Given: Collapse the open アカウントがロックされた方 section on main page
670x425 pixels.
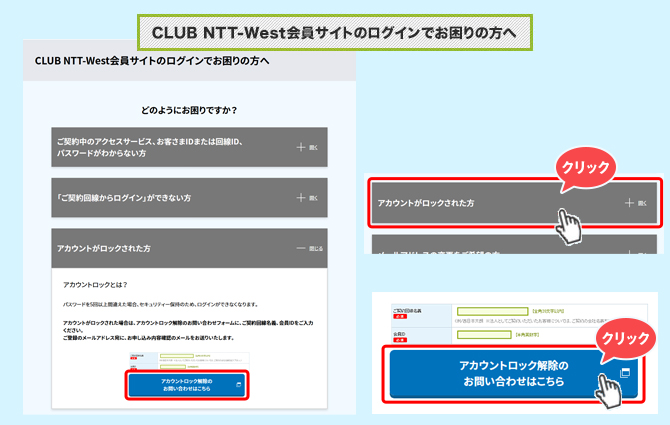Looking at the screenshot, I should pyautogui.click(x=189, y=248).
